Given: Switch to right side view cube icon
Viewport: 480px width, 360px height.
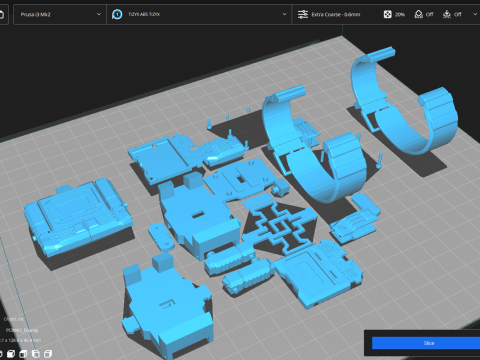Looking at the screenshot, I should pos(48,354).
